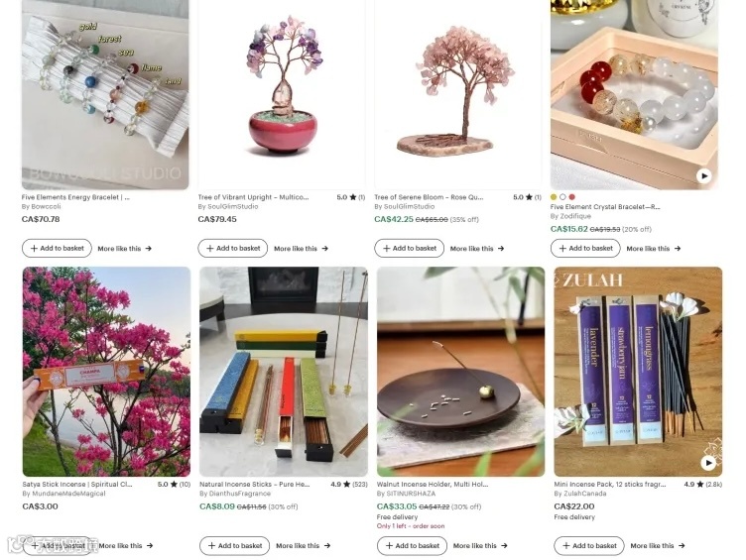Open the Satya Stick Incense product image
746x560 pixels.
click(106, 372)
